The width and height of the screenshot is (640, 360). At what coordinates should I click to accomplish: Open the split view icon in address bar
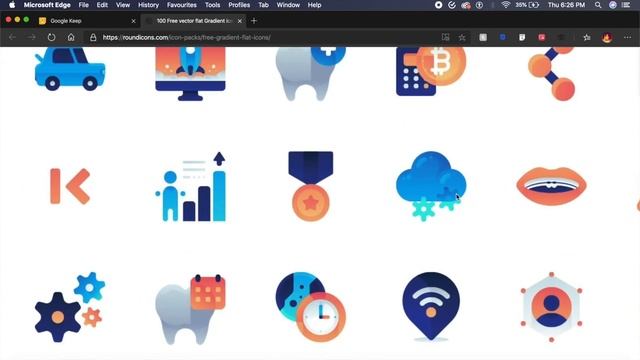click(x=445, y=37)
